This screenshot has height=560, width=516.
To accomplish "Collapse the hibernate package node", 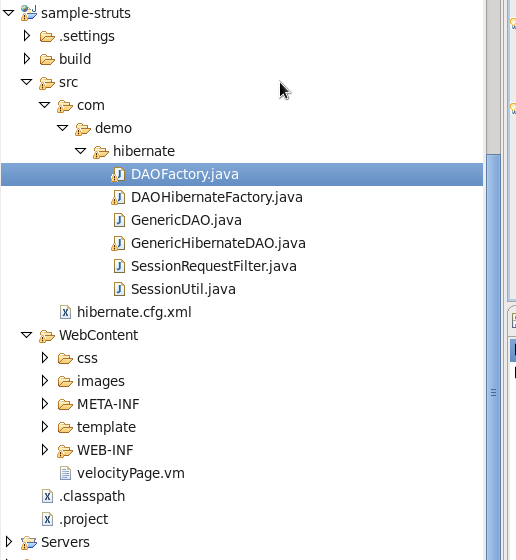I will pos(81,151).
